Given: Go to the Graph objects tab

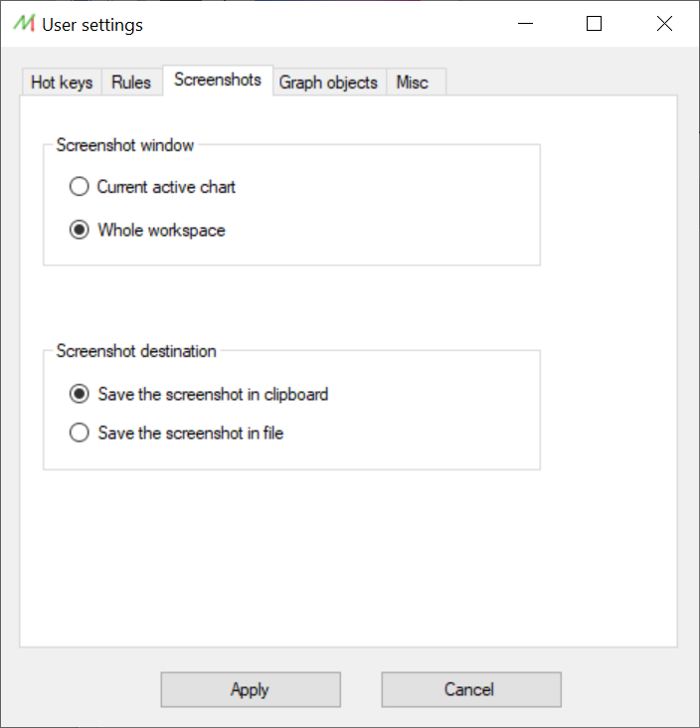Looking at the screenshot, I should click(x=328, y=83).
